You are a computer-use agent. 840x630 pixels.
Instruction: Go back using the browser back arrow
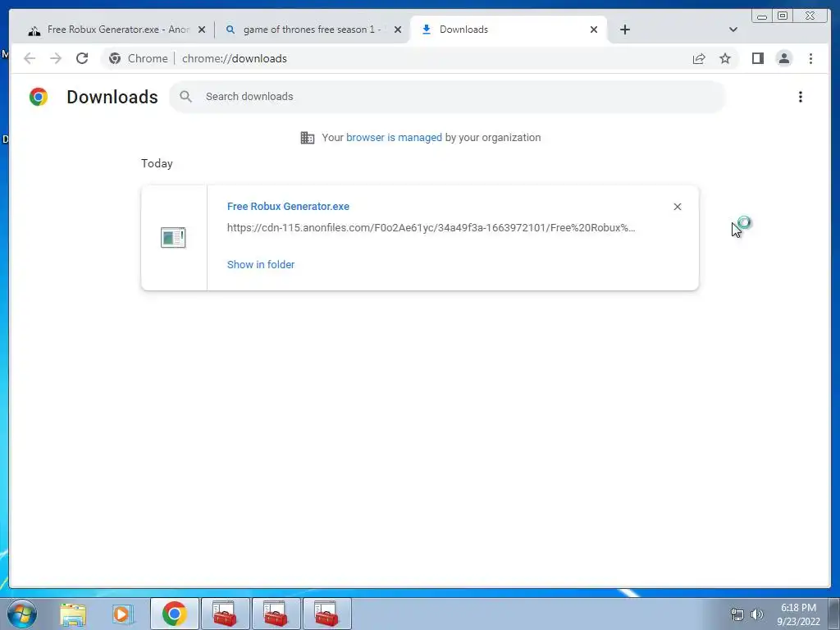point(30,58)
